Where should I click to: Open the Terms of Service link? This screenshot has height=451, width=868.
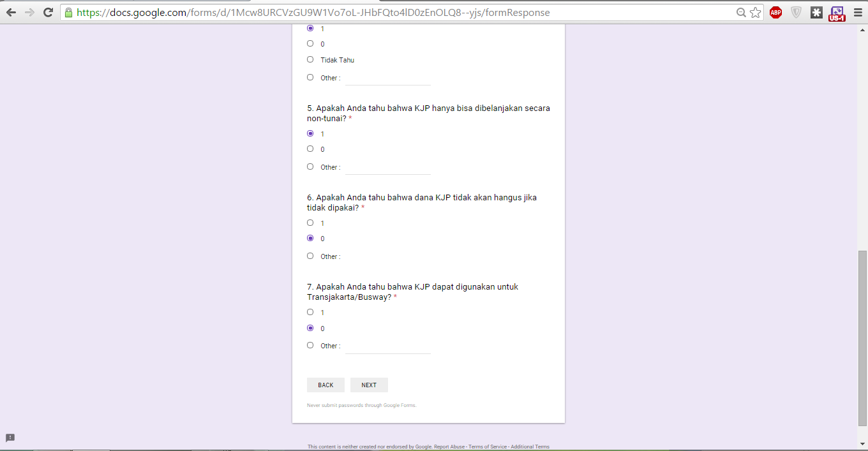pyautogui.click(x=488, y=447)
